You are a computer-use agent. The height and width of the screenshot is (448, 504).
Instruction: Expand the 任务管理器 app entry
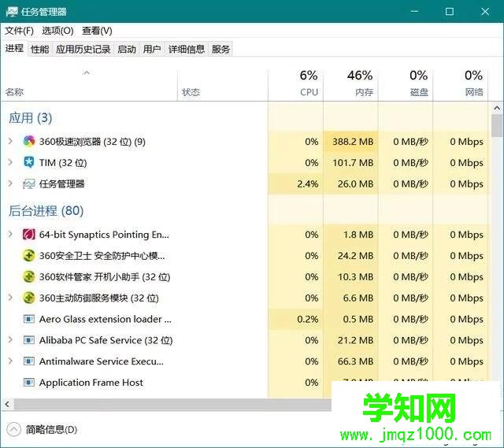click(10, 183)
